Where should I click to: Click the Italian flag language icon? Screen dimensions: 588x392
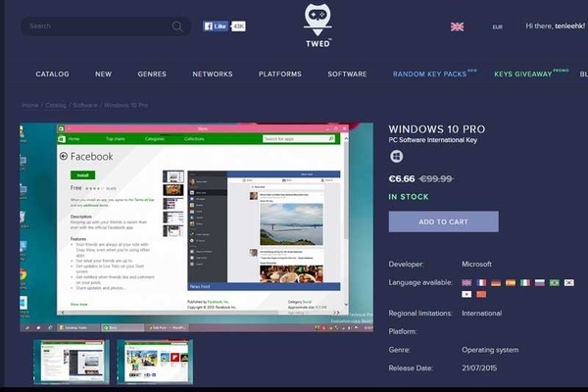[525, 282]
